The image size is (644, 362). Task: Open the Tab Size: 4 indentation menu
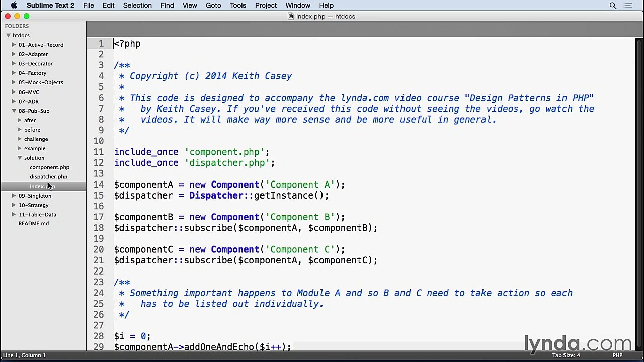566,355
